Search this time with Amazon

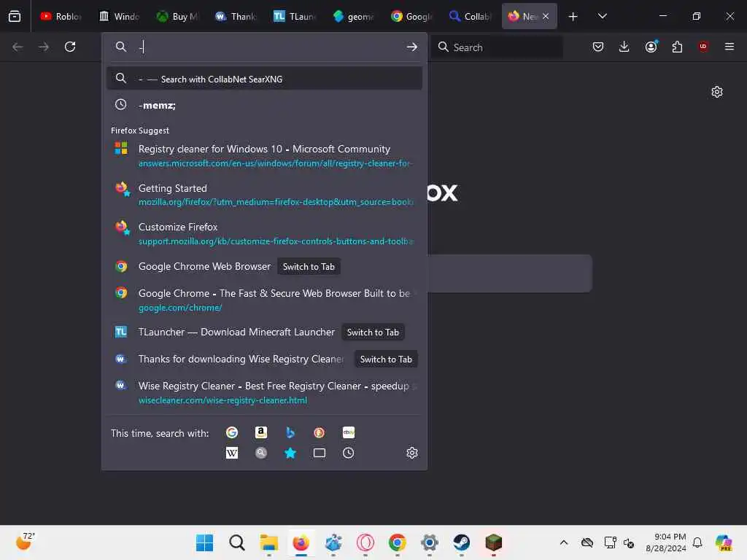[260, 432]
